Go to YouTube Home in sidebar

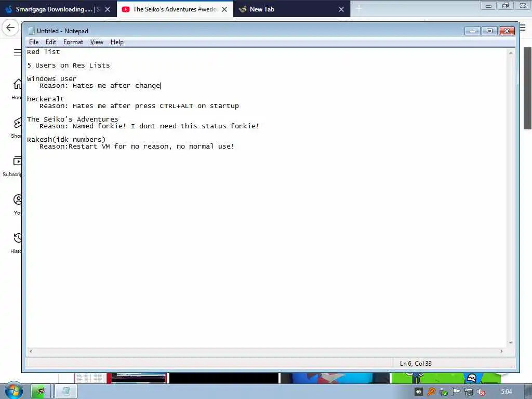click(17, 89)
